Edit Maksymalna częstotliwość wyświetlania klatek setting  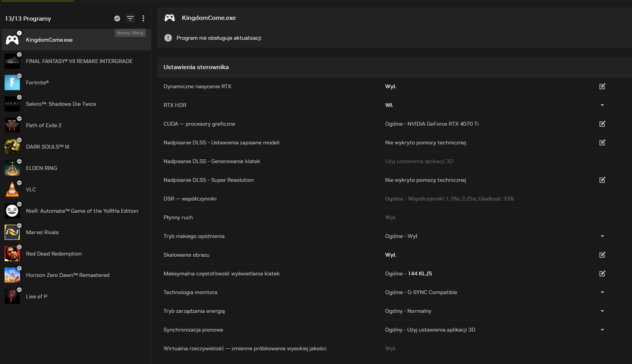pyautogui.click(x=602, y=273)
